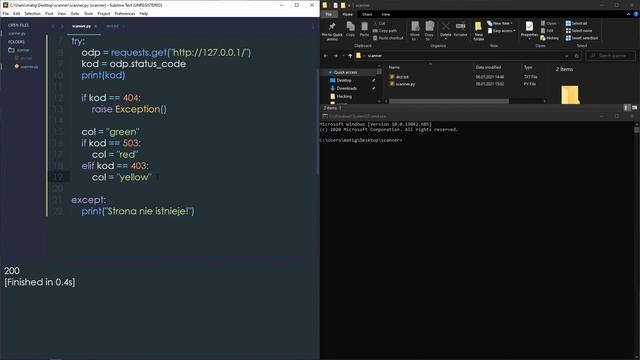Viewport: 640px width, 360px height.
Task: Switch to the dict.txt editor tab
Action: [112, 26]
